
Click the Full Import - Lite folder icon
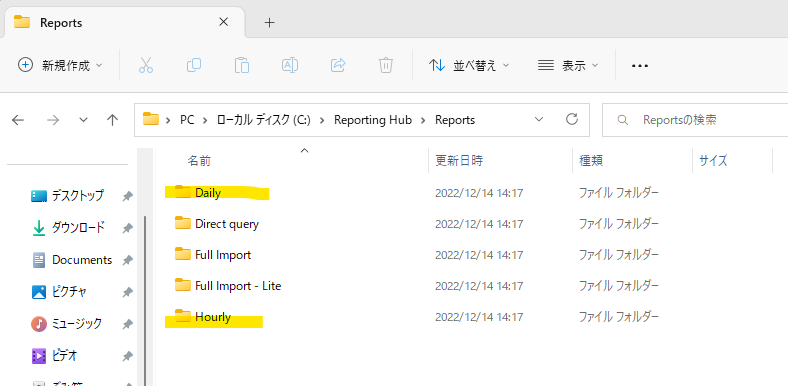[183, 285]
